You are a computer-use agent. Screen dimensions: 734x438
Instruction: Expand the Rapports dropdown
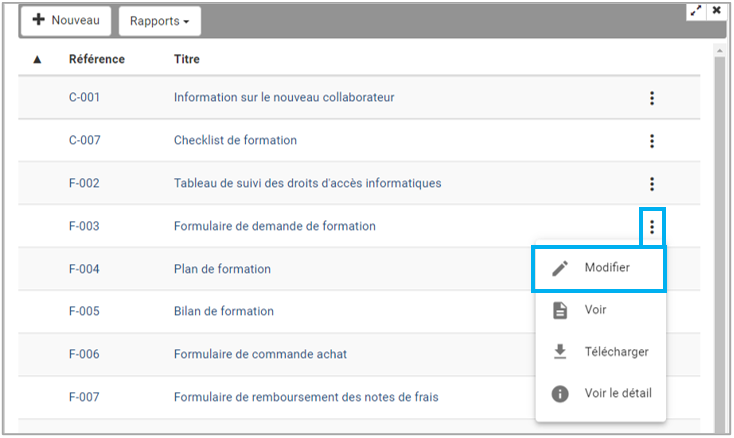[160, 21]
